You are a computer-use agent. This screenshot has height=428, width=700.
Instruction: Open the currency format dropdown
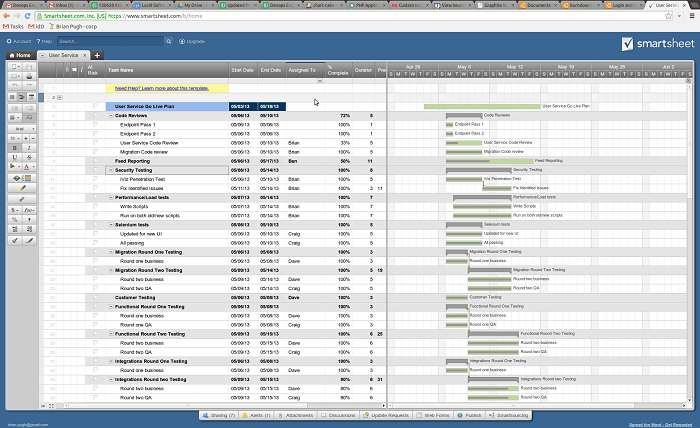15,210
